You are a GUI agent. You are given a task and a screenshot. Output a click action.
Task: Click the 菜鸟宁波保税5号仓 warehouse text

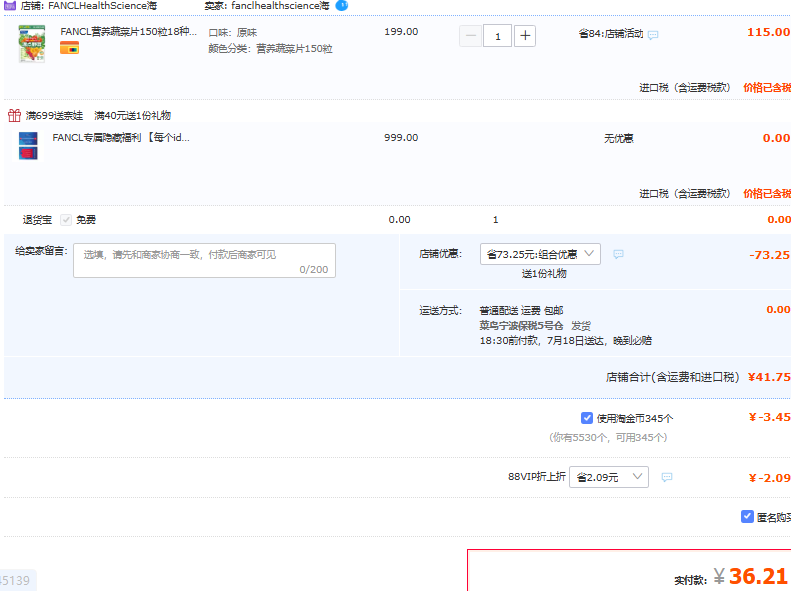click(521, 326)
